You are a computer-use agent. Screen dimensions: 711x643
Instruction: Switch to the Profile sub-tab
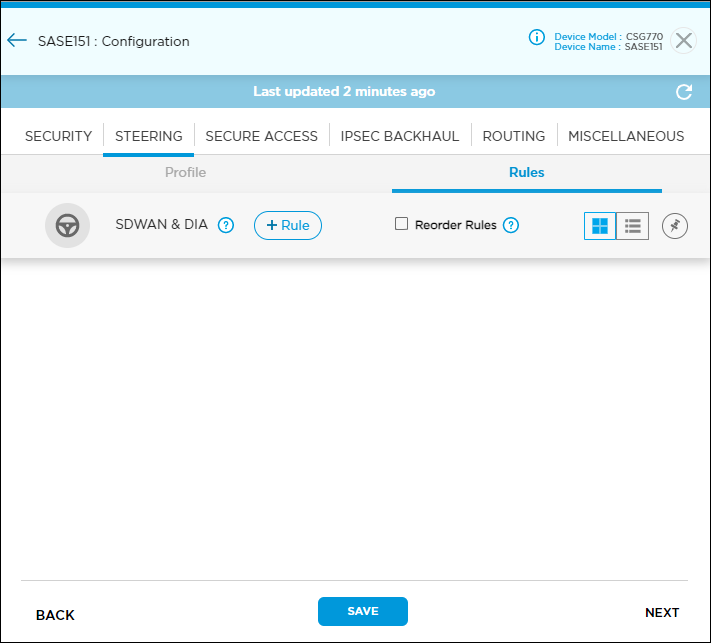point(185,172)
